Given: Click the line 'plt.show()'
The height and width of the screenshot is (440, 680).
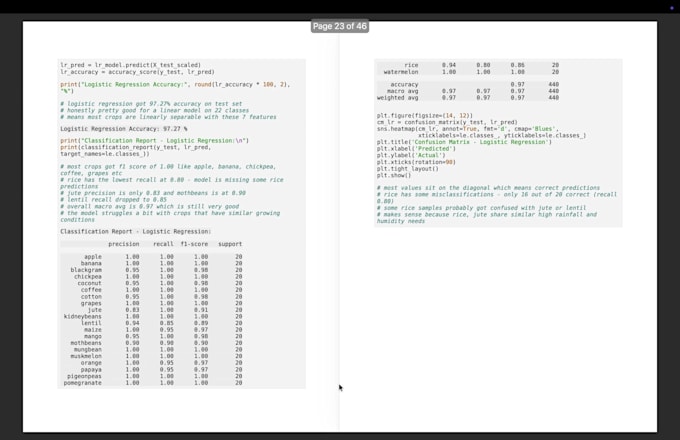Looking at the screenshot, I should click(394, 175).
